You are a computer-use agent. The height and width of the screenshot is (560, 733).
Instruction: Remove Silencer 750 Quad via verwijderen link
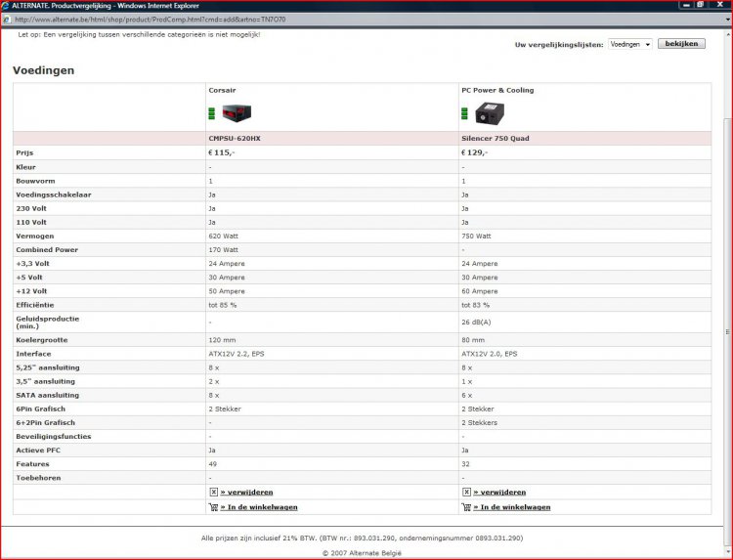click(x=499, y=492)
